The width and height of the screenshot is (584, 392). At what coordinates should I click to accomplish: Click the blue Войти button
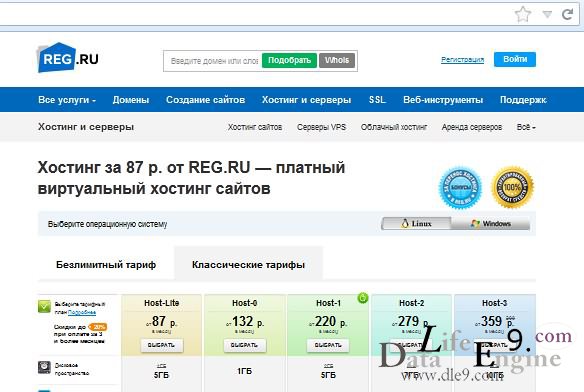click(515, 59)
